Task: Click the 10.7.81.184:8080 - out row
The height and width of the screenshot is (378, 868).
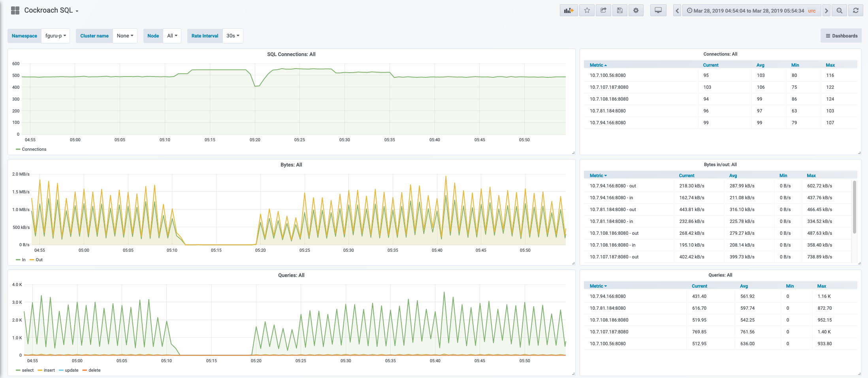Action: [718, 210]
